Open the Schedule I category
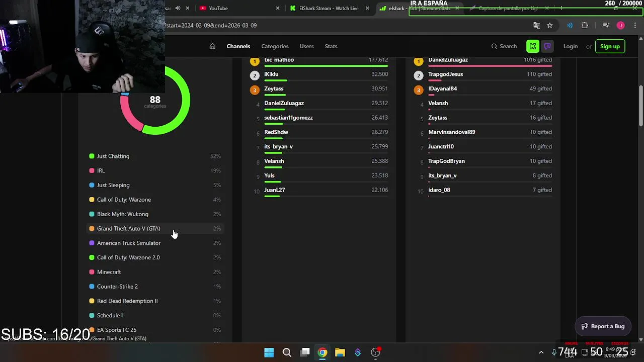 (x=155, y=316)
